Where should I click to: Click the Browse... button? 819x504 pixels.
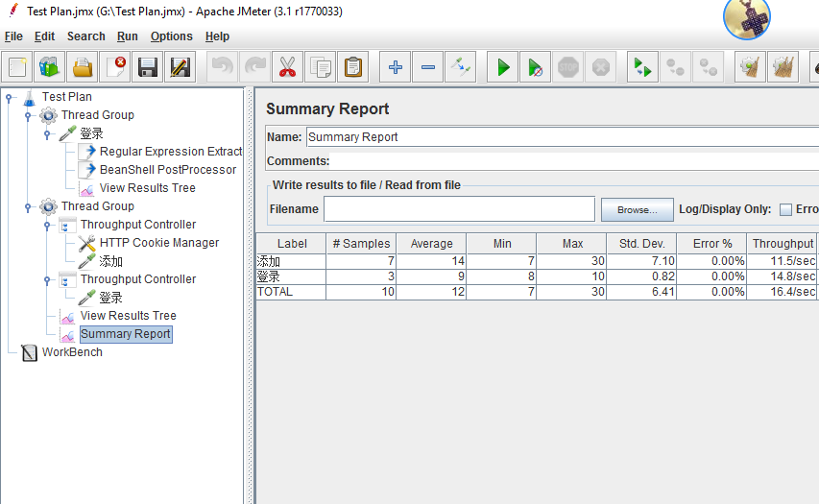pos(638,209)
